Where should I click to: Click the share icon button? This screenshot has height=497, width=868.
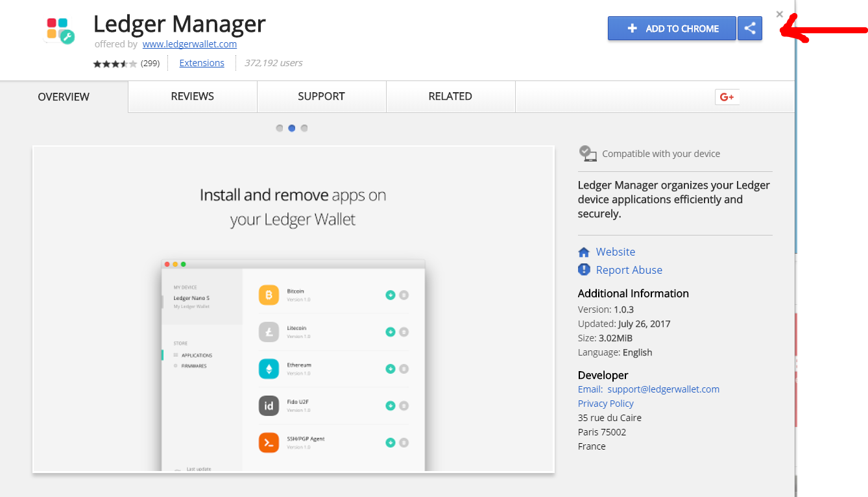click(750, 29)
